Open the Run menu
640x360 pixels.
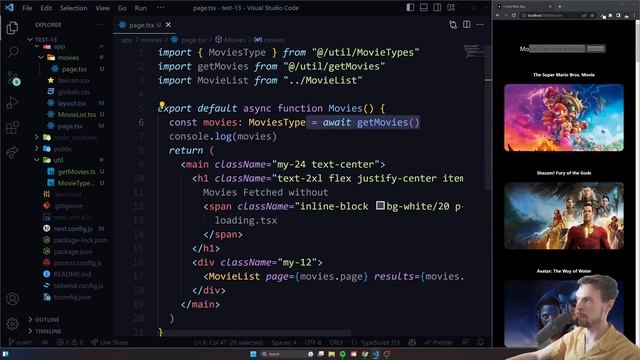(x=140, y=8)
